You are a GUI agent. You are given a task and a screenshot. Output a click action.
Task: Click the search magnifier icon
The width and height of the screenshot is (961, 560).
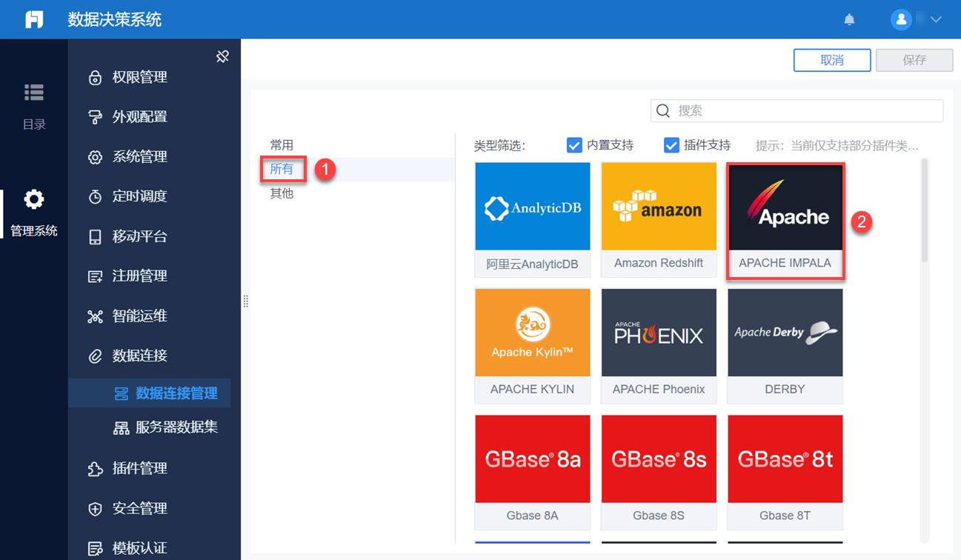click(664, 110)
